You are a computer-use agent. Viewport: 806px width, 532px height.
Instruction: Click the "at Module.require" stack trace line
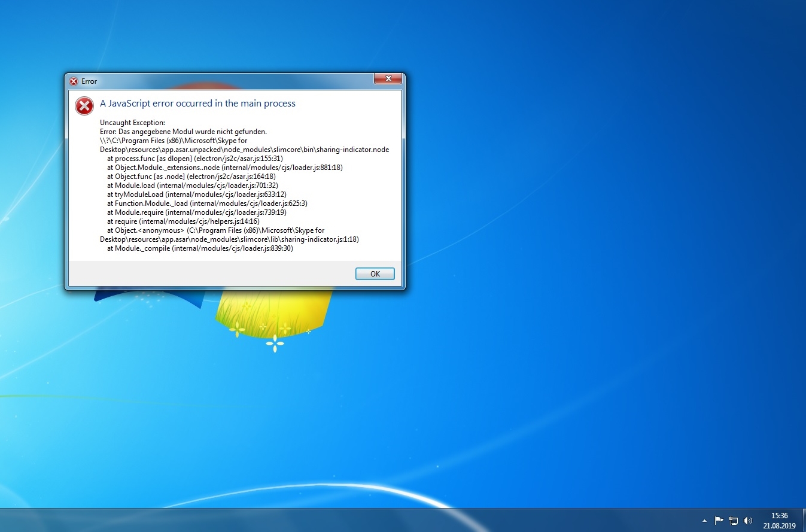pyautogui.click(x=197, y=212)
